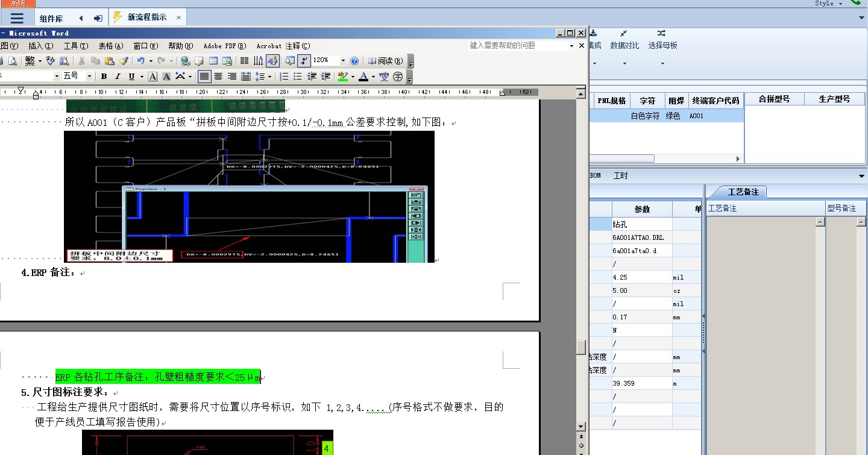Open the Style dropdown at top right

coord(828,4)
